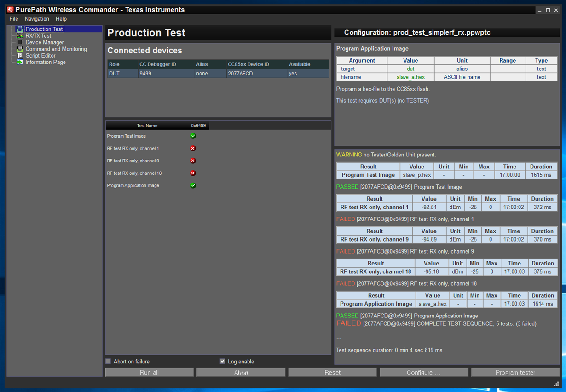Click the red fail icon for channel 9 test
The image size is (566, 392).
pyautogui.click(x=193, y=161)
